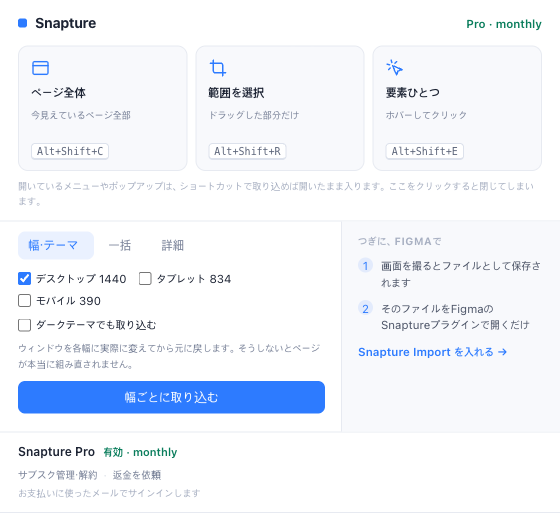Open the 詳細 tab
560x514 pixels.
(x=173, y=245)
